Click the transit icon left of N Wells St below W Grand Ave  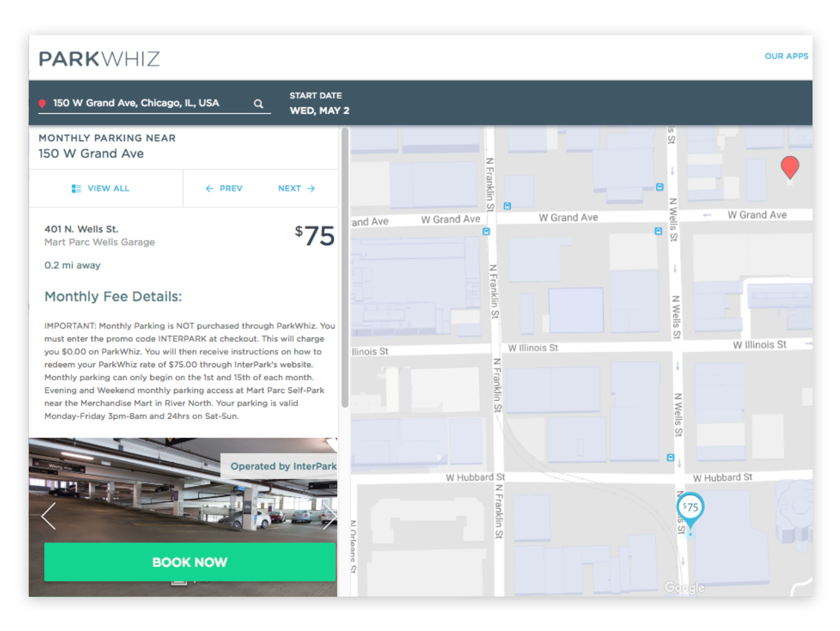coord(658,231)
